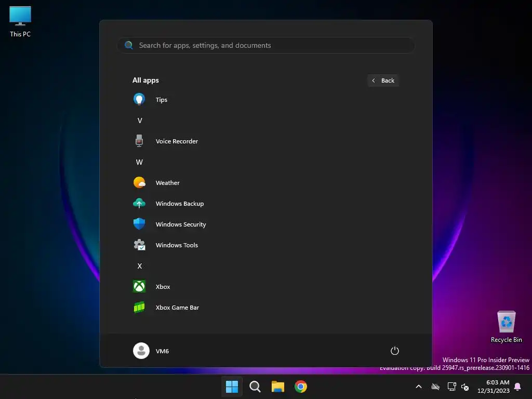532x399 pixels.
Task: Click the "Tips" label text
Action: pos(162,100)
